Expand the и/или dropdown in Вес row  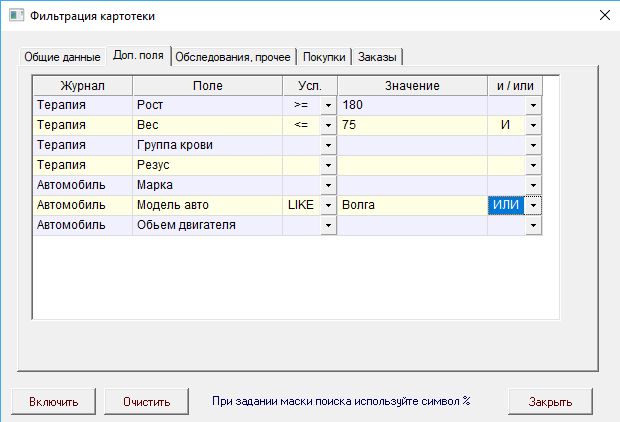point(533,125)
